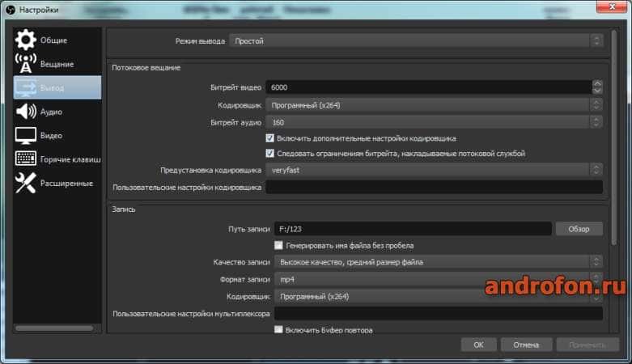Open the Качество записи dropdown
Viewport: 632px width, 364px height.
439,262
